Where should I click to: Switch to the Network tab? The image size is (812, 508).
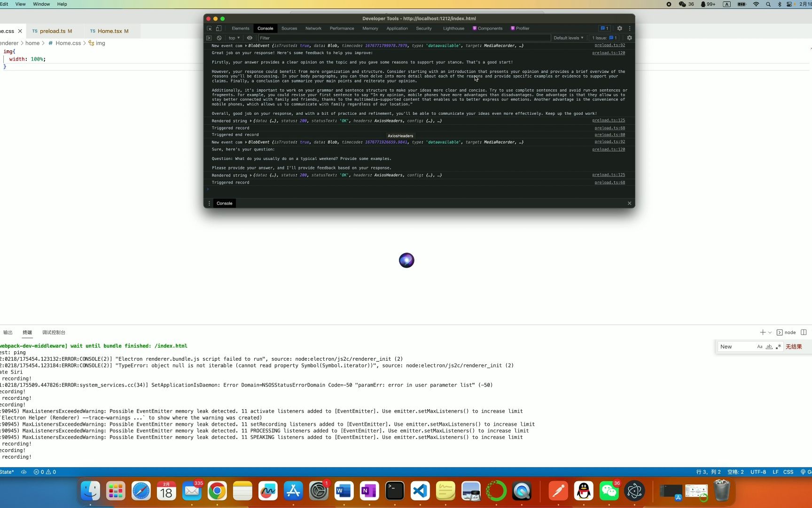pos(313,28)
